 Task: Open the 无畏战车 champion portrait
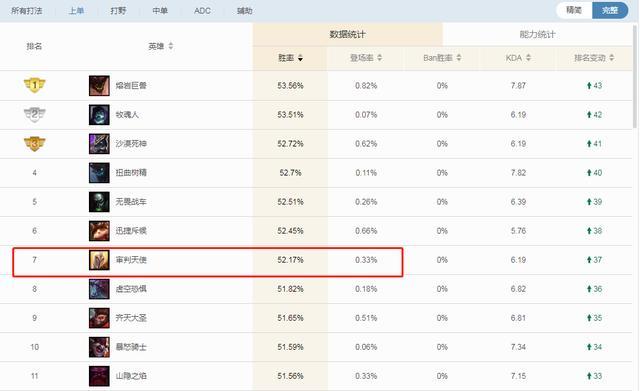point(99,202)
